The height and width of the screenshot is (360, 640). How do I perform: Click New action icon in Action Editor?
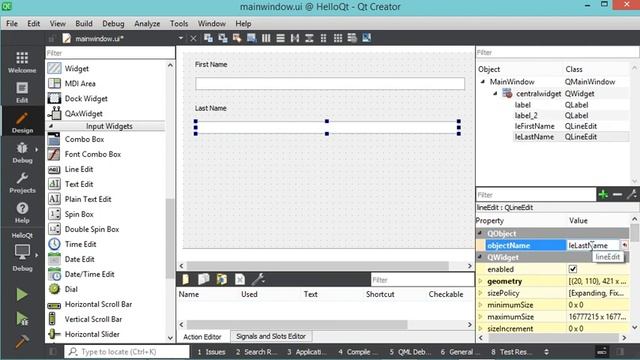186,279
